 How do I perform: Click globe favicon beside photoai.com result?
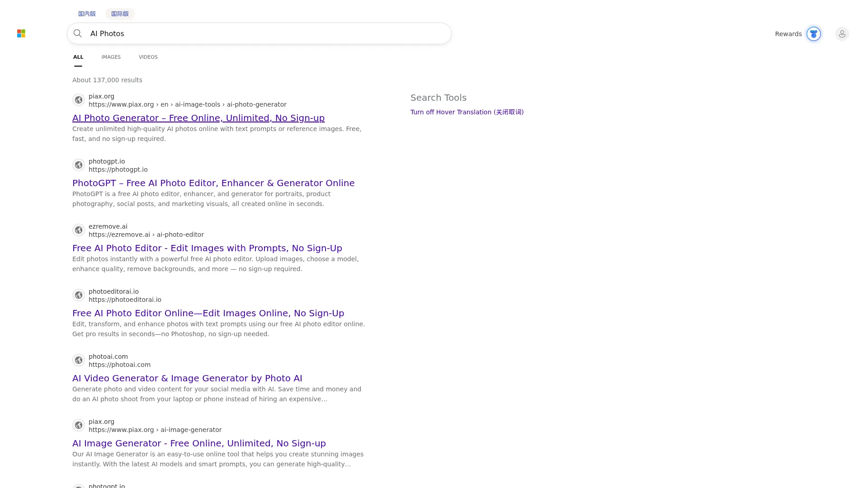coord(79,360)
